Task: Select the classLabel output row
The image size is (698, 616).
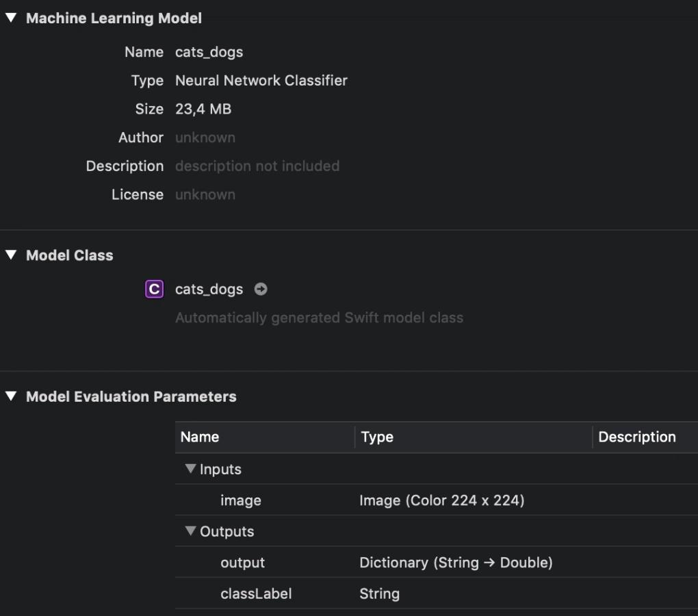Action: click(x=256, y=594)
